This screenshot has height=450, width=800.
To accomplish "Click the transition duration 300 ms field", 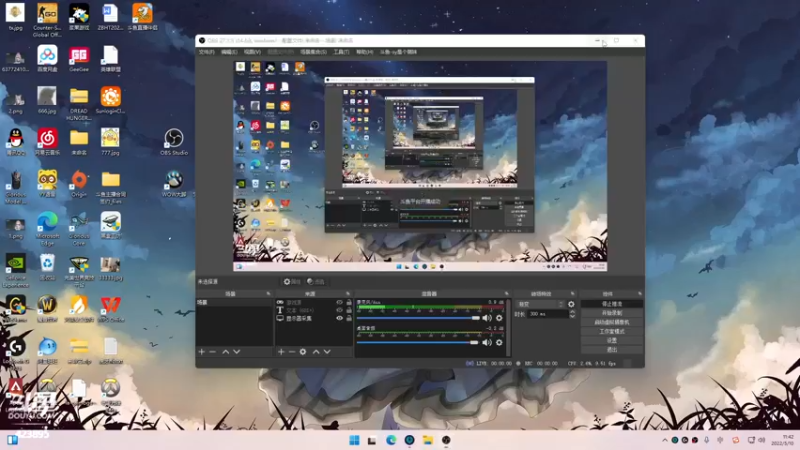I will [547, 314].
